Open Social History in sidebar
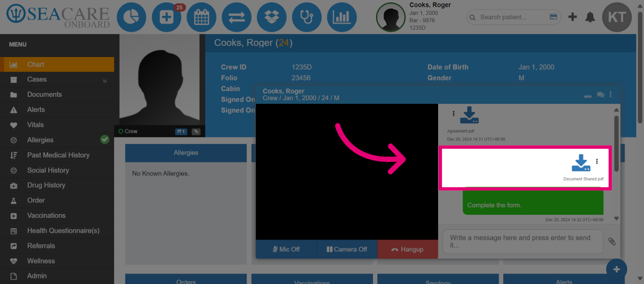This screenshot has width=644, height=284. [x=57, y=170]
